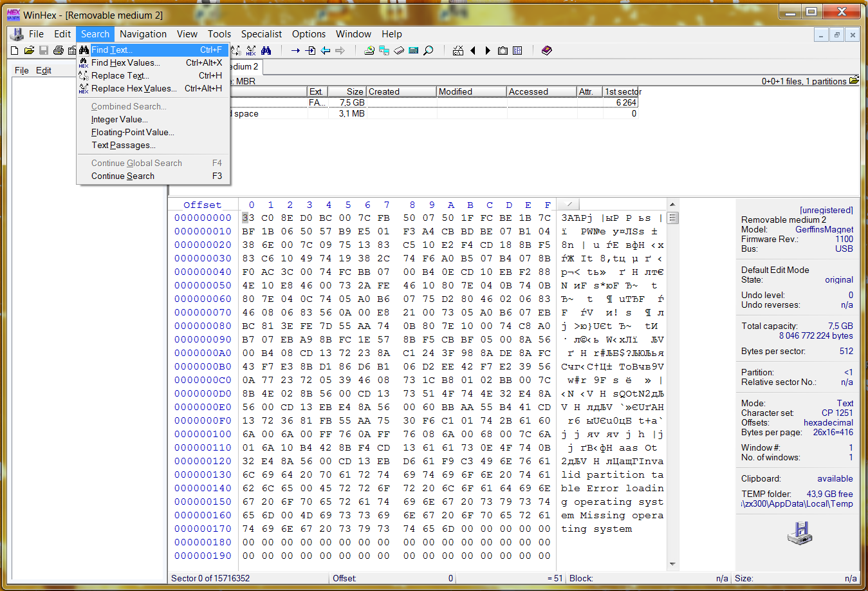Click the folder icon beside partitions count

854,80
